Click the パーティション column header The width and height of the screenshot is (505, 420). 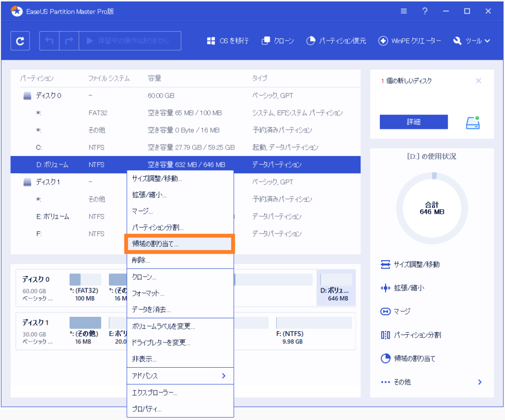click(x=36, y=78)
